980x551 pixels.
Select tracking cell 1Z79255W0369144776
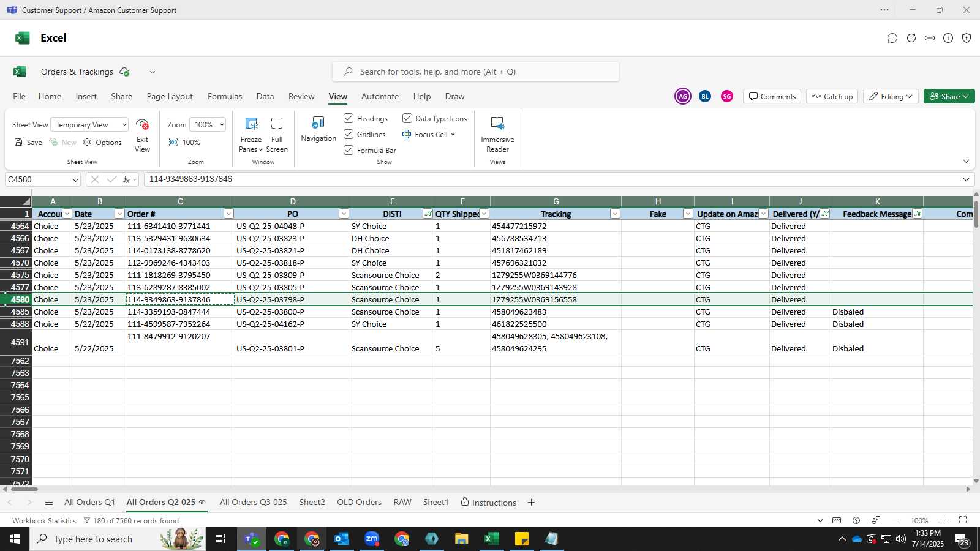[556, 275]
